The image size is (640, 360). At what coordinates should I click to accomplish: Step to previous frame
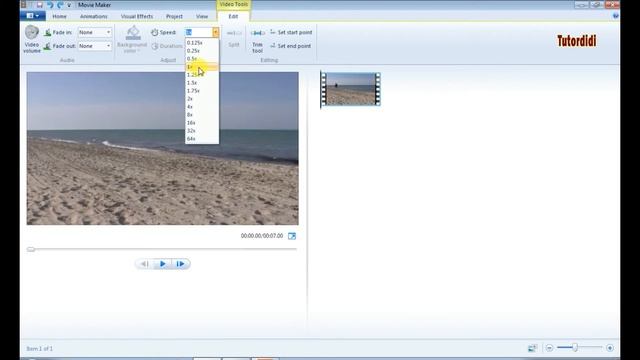coord(144,264)
